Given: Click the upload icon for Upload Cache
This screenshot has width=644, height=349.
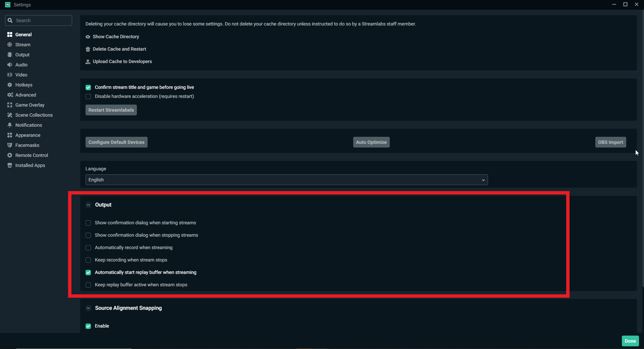Looking at the screenshot, I should click(x=88, y=62).
